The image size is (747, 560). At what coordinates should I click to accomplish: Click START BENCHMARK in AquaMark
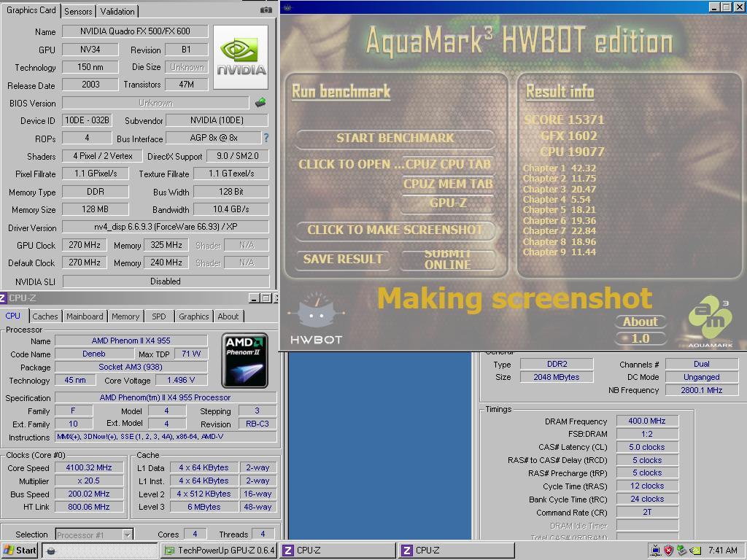pyautogui.click(x=395, y=138)
